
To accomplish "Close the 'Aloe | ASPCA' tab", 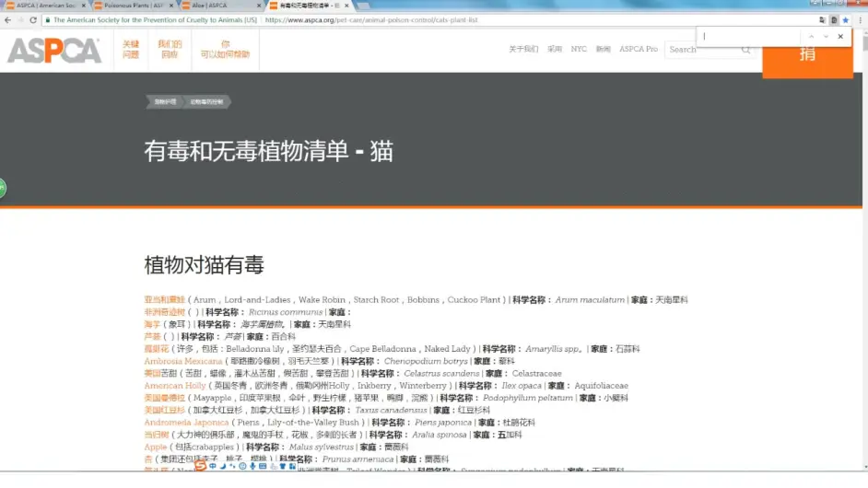I will [x=259, y=6].
